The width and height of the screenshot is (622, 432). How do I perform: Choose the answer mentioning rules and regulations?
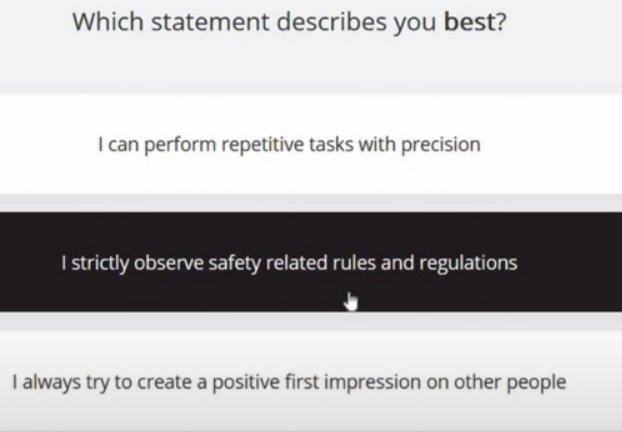click(x=311, y=262)
